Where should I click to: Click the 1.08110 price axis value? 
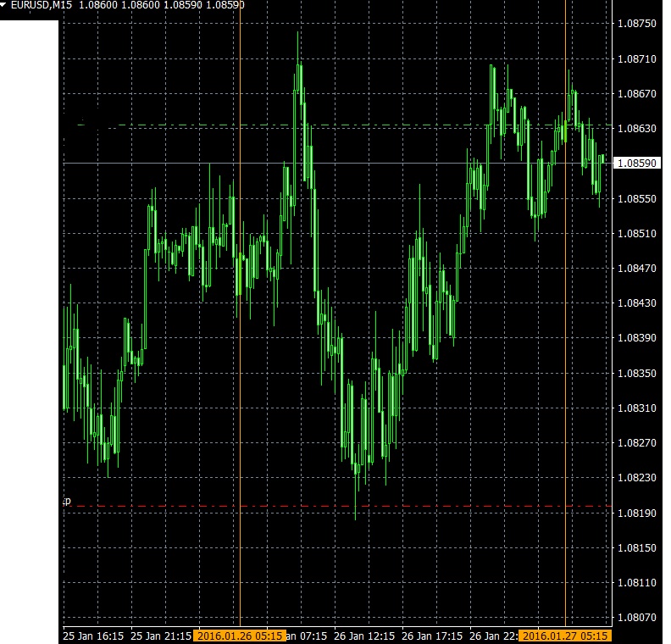click(637, 583)
